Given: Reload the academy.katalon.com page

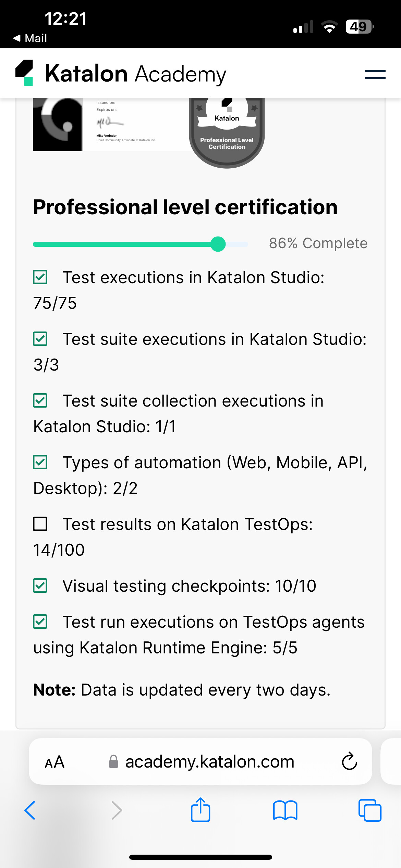Looking at the screenshot, I should click(x=349, y=761).
